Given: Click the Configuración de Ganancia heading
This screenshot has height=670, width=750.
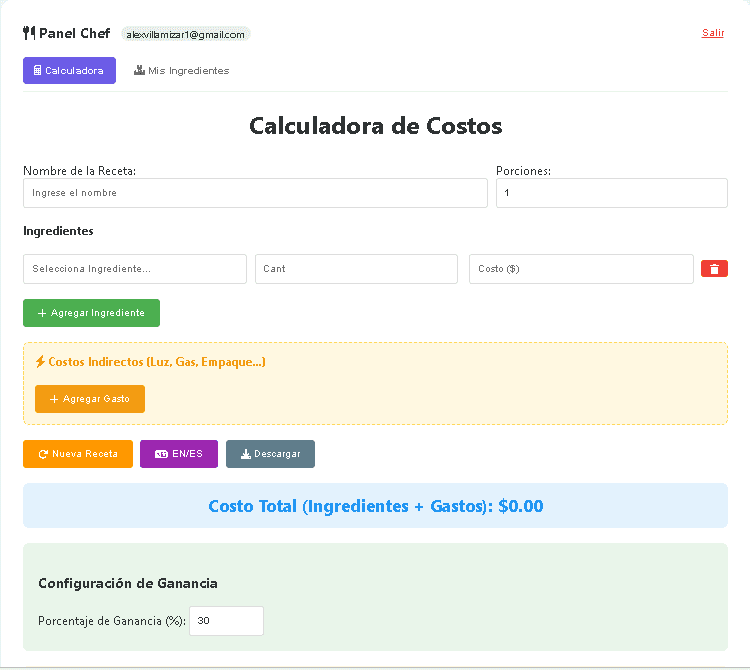Looking at the screenshot, I should (128, 583).
